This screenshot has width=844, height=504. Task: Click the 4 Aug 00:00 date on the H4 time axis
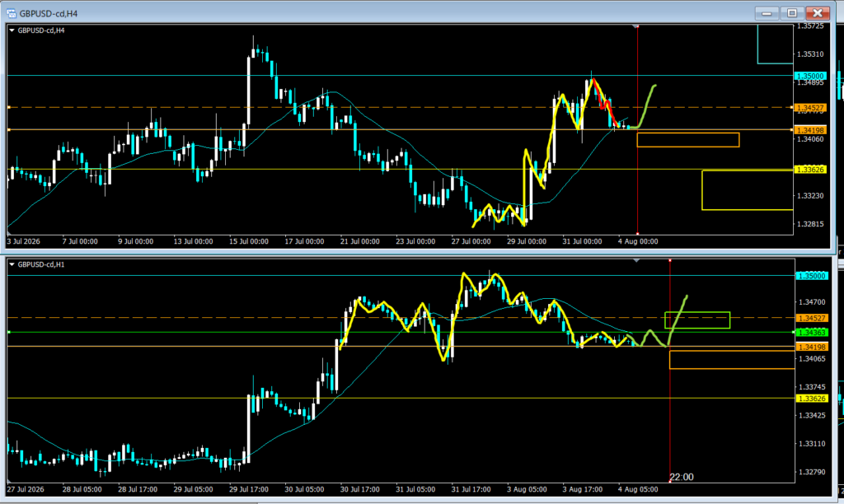pos(638,241)
